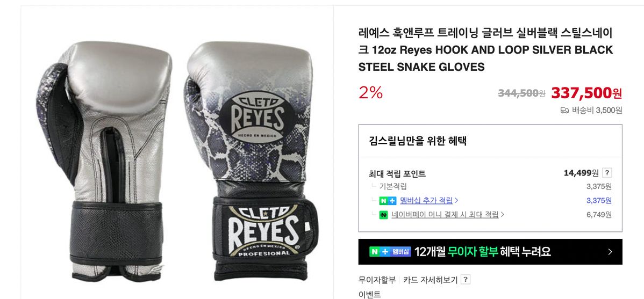The height and width of the screenshot is (299, 644).
Task: Click the blue N+ membership icon
Action: click(x=388, y=201)
